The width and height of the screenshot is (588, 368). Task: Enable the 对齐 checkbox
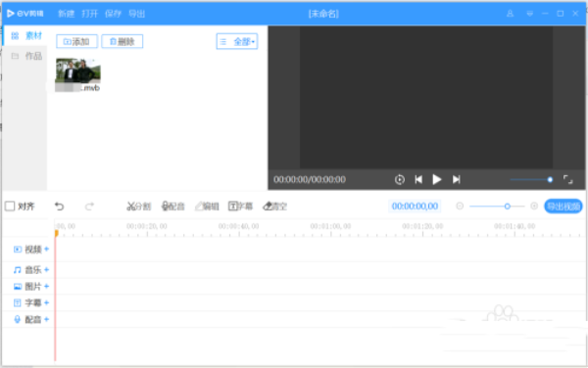tap(10, 207)
